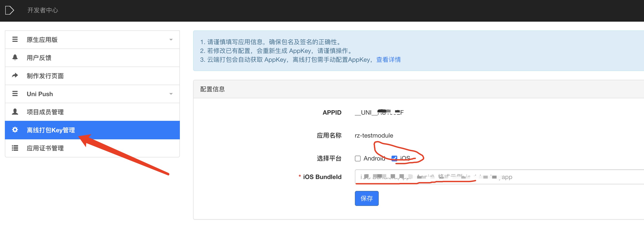Click the list icon beside 应用证书管理
This screenshot has height=250, width=644.
[15, 148]
